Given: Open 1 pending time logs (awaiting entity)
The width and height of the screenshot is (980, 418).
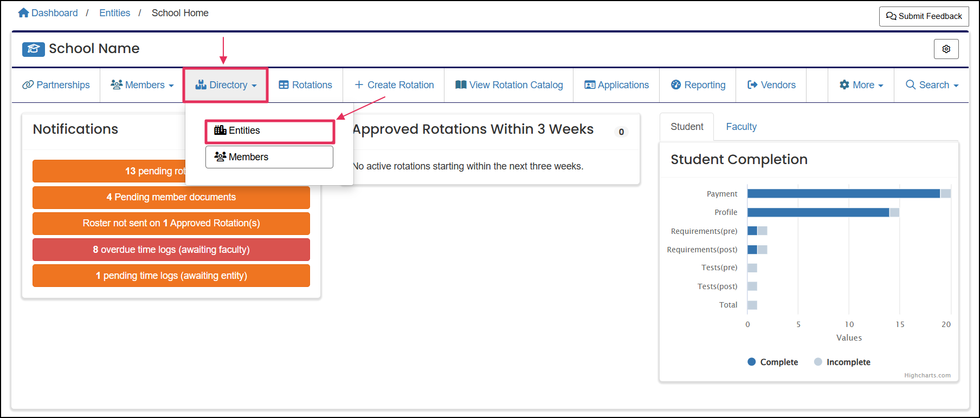Looking at the screenshot, I should tap(171, 276).
